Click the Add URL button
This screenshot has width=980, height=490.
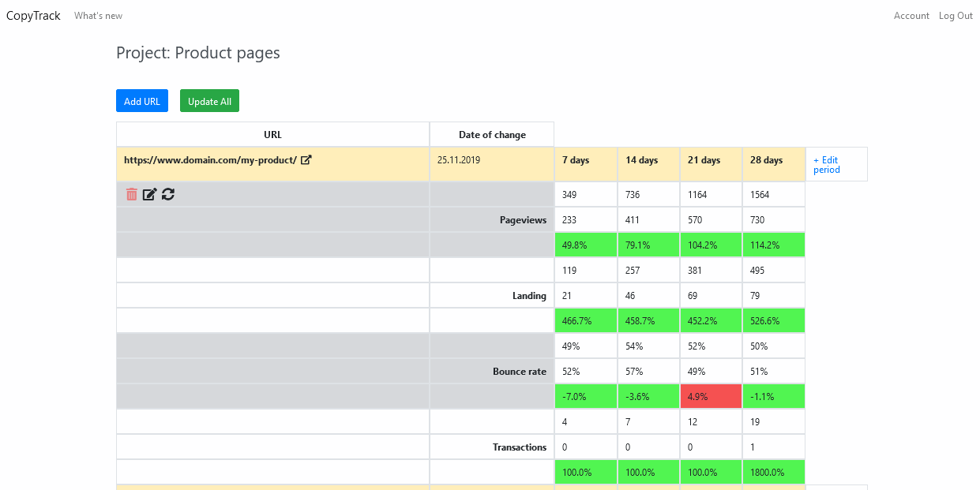[x=142, y=101]
